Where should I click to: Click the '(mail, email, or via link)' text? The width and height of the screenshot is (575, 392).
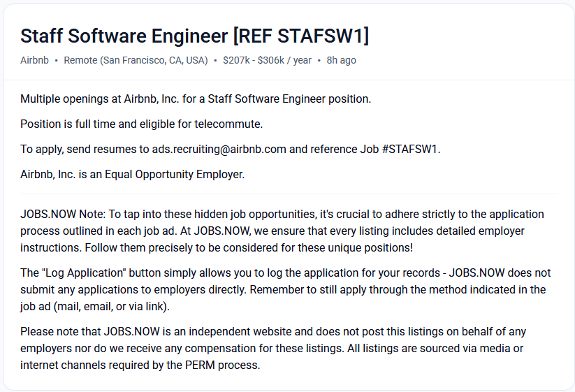coord(112,306)
